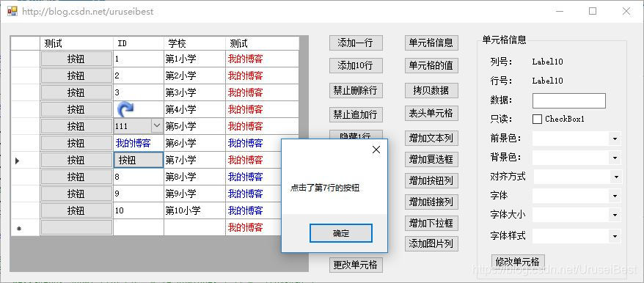The height and width of the screenshot is (283, 644).
Task: Open the blue 我的博客 link in ID column
Action: coord(133,143)
